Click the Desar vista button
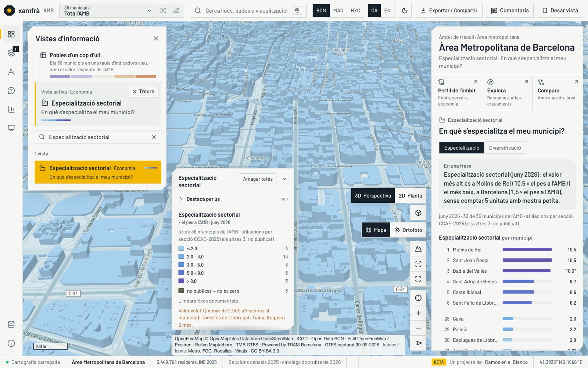The height and width of the screenshot is (368, 588). [560, 11]
